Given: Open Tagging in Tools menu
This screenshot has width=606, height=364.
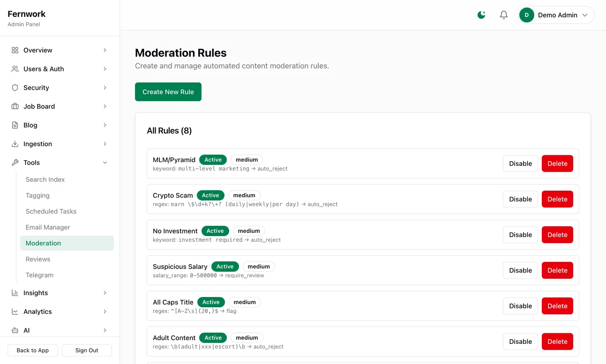Looking at the screenshot, I should [67, 195].
